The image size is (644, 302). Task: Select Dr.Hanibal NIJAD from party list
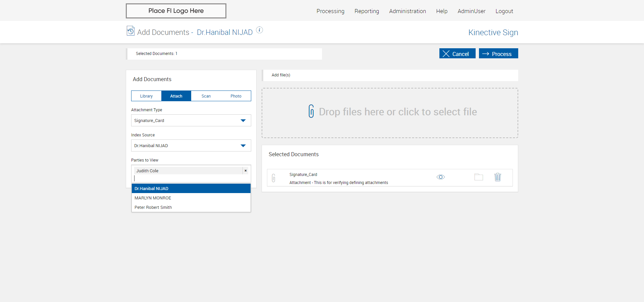[191, 189]
